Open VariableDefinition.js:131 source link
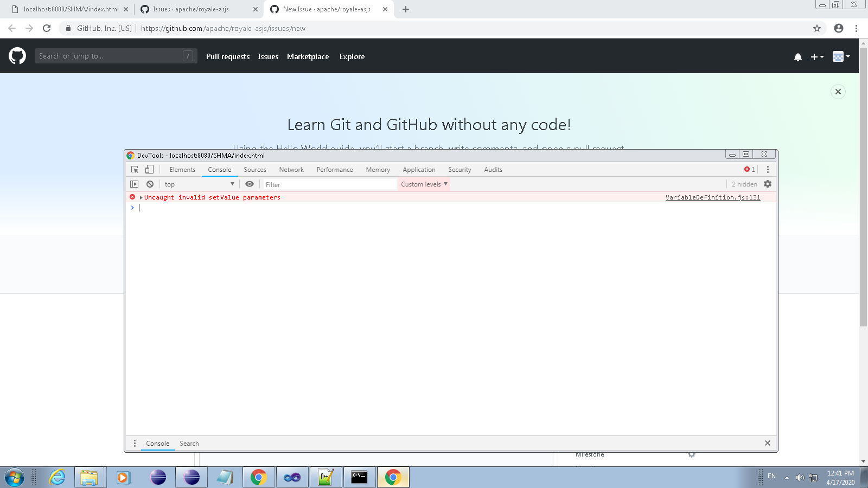 point(712,197)
